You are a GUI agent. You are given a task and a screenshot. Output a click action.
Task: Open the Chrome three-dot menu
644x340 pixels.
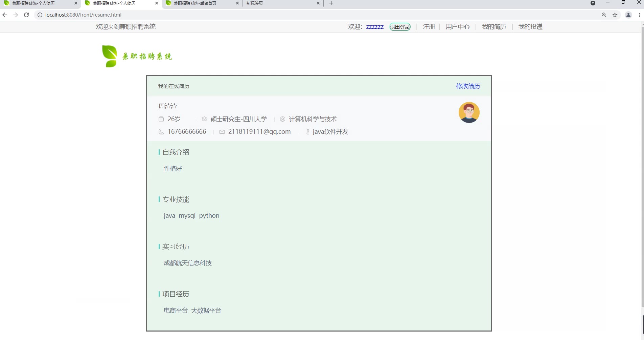(639, 15)
